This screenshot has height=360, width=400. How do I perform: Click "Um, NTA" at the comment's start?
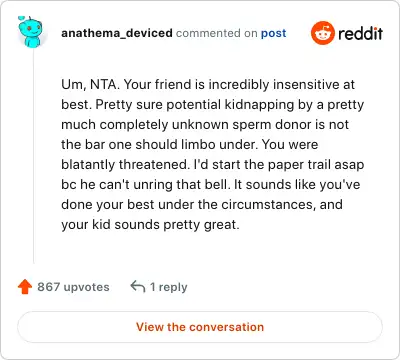click(x=89, y=85)
